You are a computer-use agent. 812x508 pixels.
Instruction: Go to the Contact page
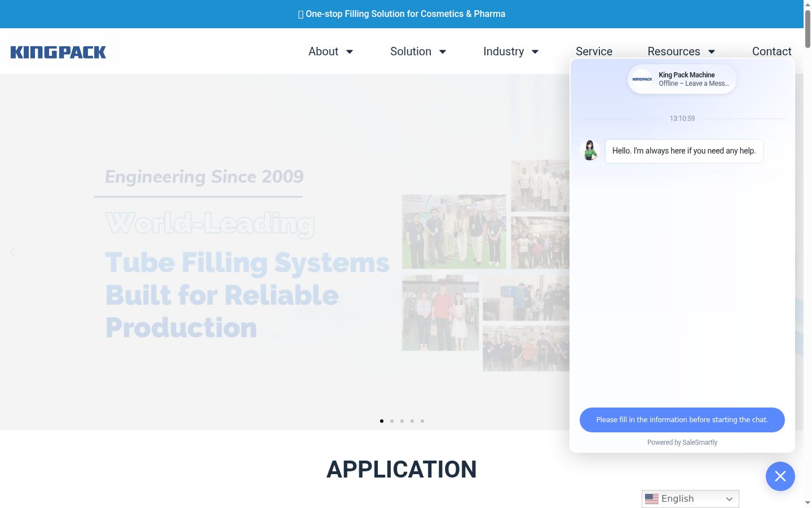click(771, 51)
